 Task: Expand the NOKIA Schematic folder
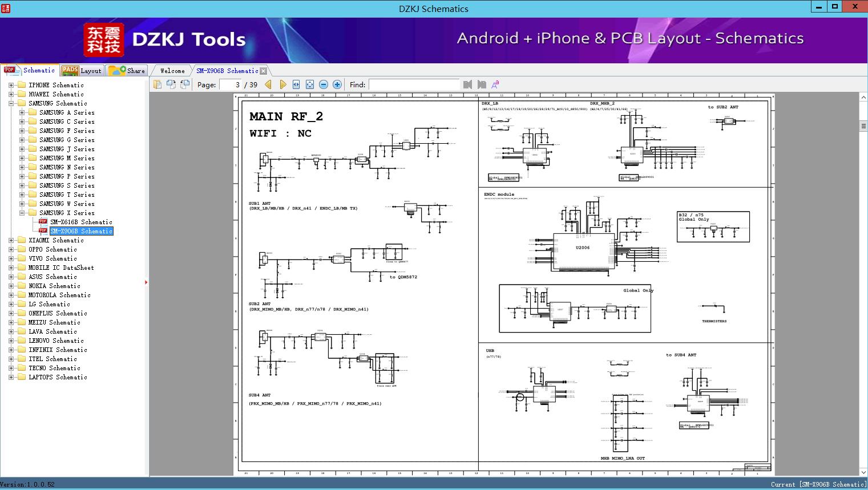(11, 286)
